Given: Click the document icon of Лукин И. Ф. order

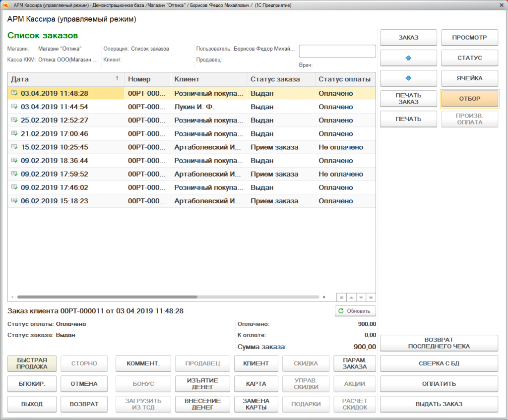Looking at the screenshot, I should 14,107.
